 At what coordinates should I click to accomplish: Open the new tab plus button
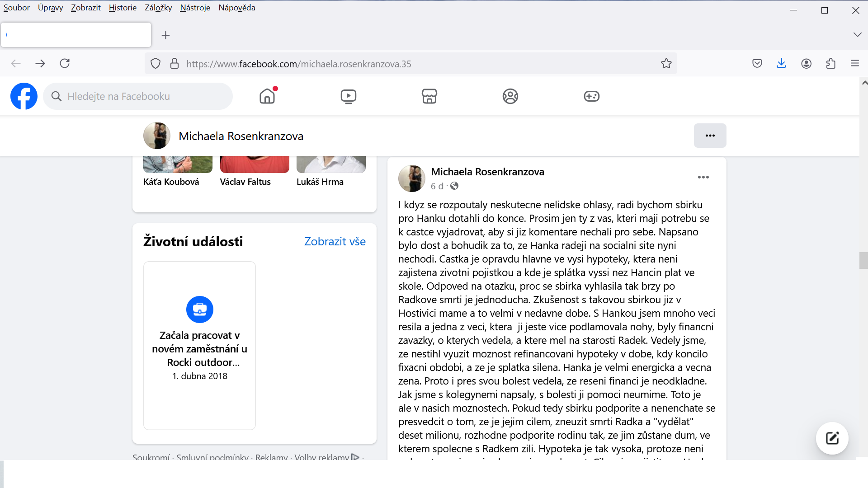tap(166, 35)
